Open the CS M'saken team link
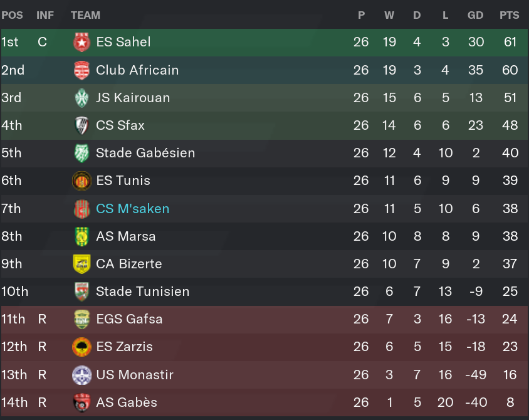529x420 pixels. 133,209
